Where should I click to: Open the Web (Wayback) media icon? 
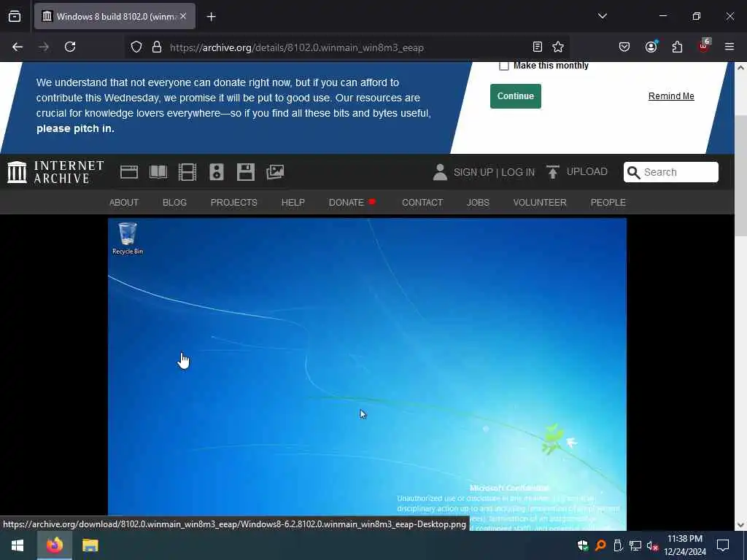click(129, 172)
